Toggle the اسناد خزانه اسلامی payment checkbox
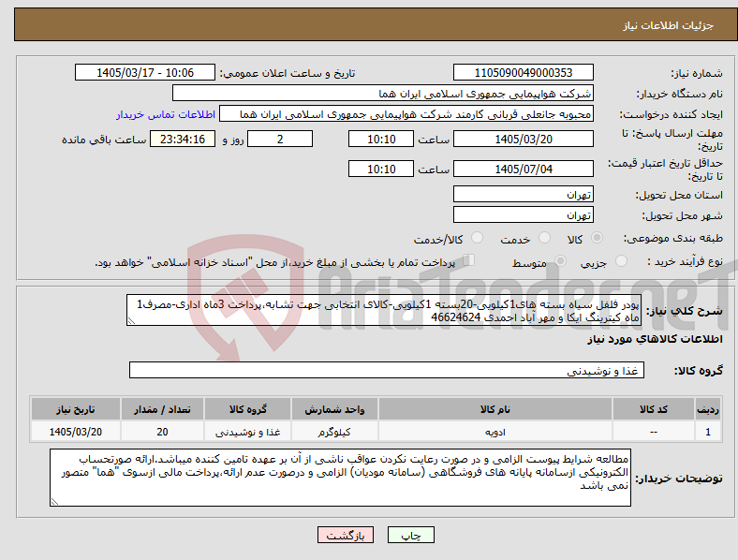Viewport: 738px width, 560px height. coord(468,259)
